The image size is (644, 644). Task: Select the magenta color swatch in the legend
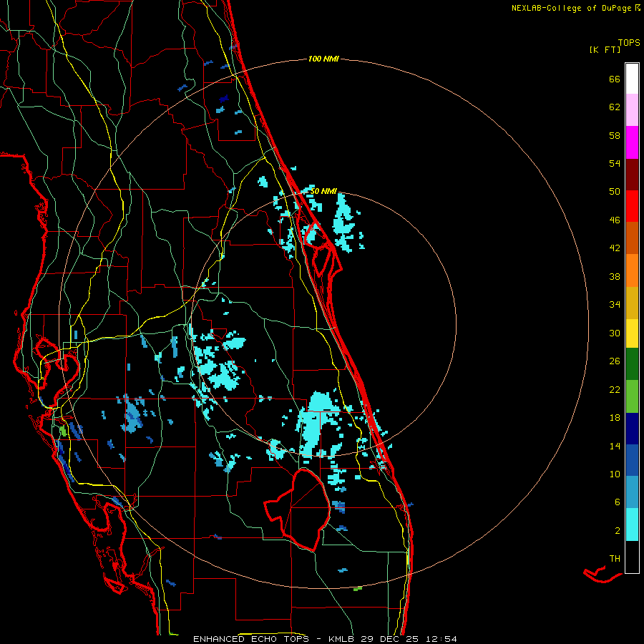[632, 142]
